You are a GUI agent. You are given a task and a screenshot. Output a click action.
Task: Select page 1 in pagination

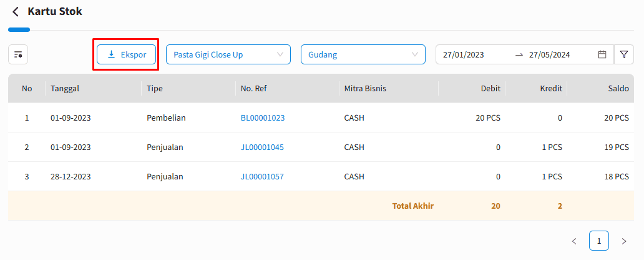[x=599, y=241]
